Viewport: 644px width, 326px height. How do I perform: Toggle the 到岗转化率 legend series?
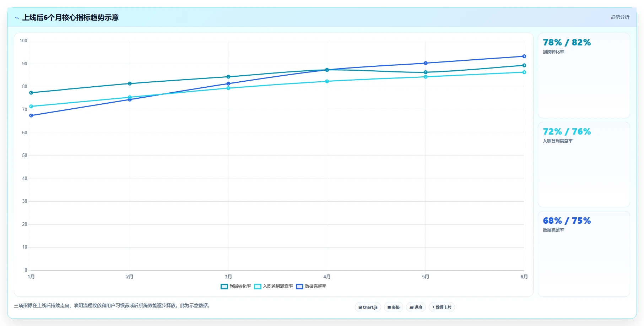click(236, 286)
